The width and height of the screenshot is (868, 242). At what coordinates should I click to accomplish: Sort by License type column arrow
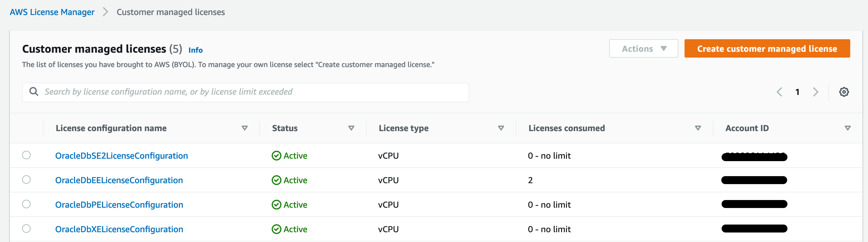click(501, 128)
